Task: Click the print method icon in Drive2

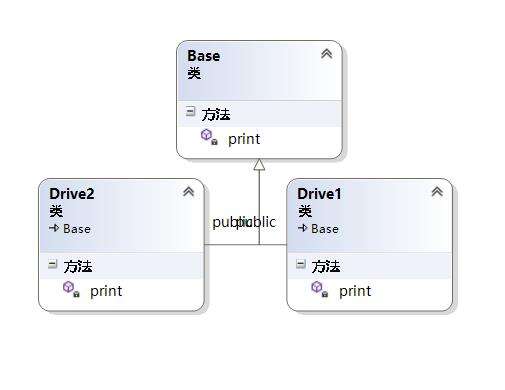Action: [71, 289]
